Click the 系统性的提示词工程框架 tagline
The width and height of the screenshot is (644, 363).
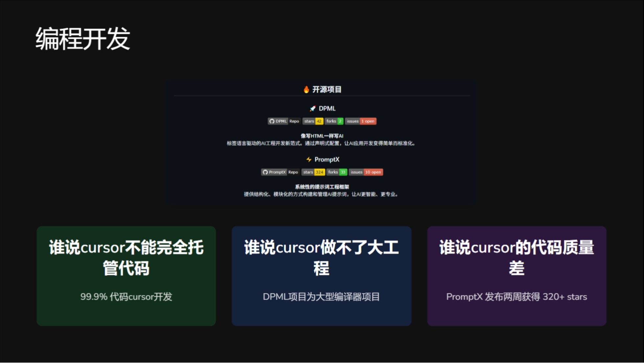click(x=322, y=187)
